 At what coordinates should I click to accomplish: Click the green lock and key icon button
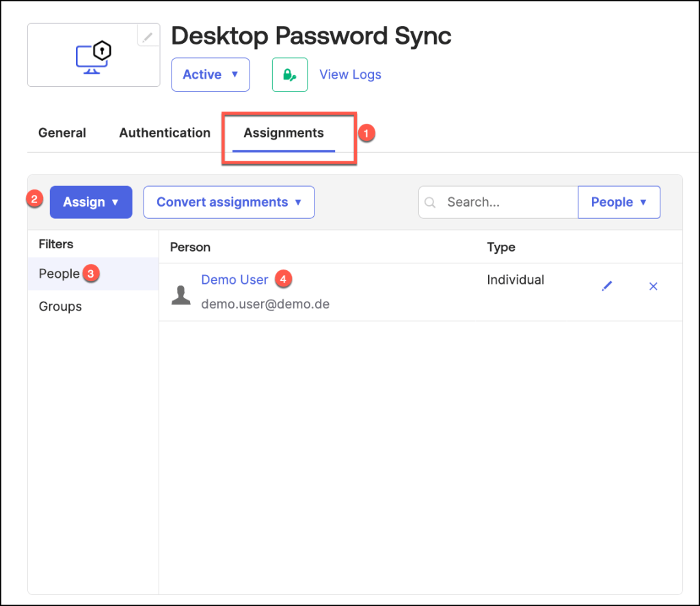pyautogui.click(x=290, y=75)
